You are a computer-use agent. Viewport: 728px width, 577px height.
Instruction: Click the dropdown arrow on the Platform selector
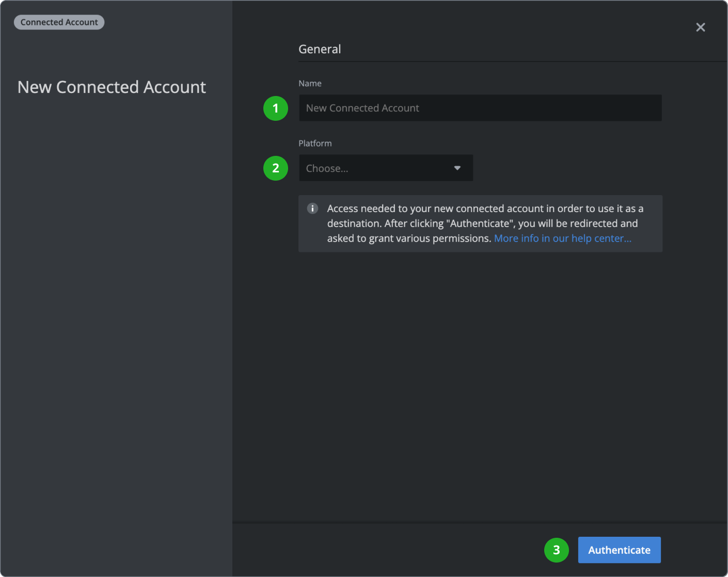pos(457,168)
